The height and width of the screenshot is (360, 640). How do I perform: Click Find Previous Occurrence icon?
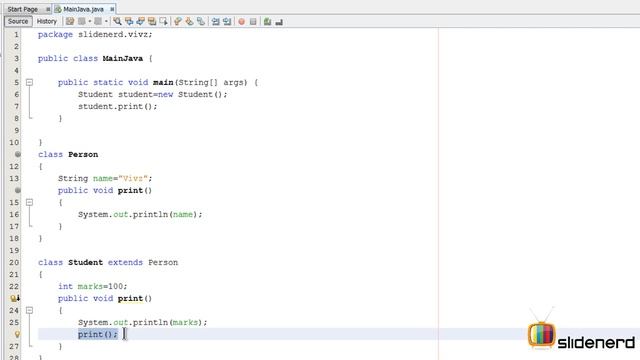[129, 21]
